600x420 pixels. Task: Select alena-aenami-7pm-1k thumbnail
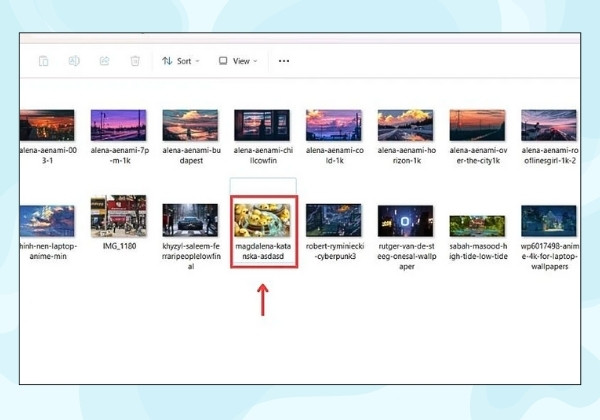[118, 125]
